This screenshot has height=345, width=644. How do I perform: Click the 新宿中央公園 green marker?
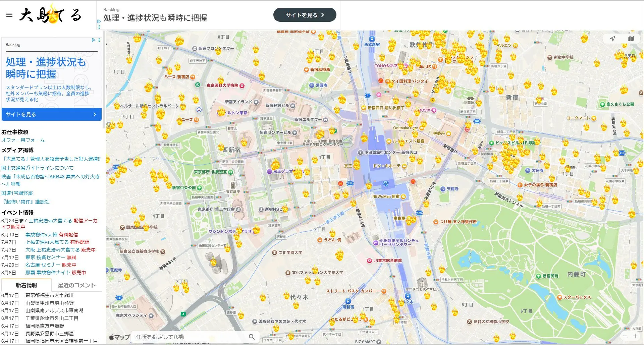pos(199,188)
